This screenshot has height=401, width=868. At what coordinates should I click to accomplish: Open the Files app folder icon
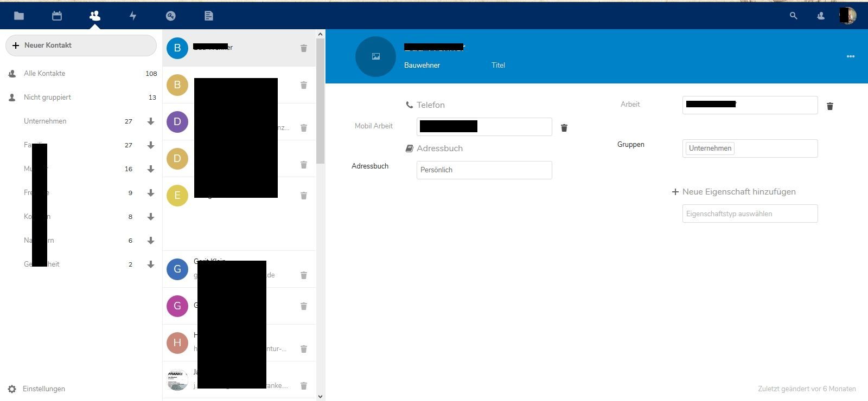click(19, 16)
